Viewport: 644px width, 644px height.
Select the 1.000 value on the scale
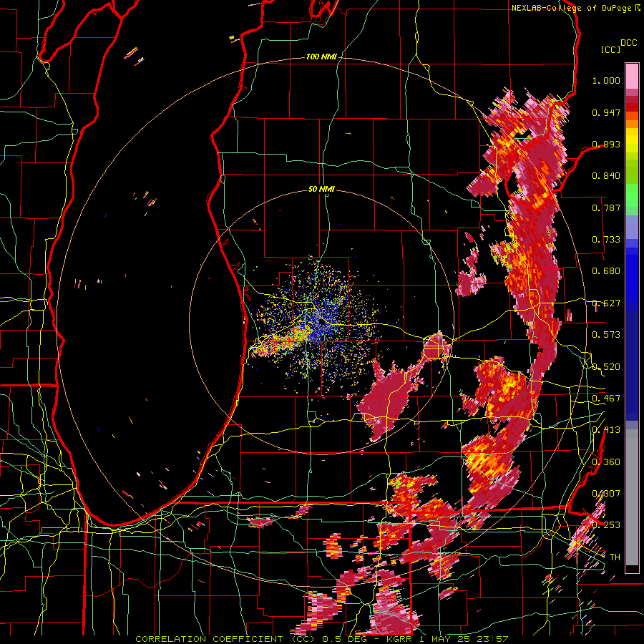(x=606, y=80)
